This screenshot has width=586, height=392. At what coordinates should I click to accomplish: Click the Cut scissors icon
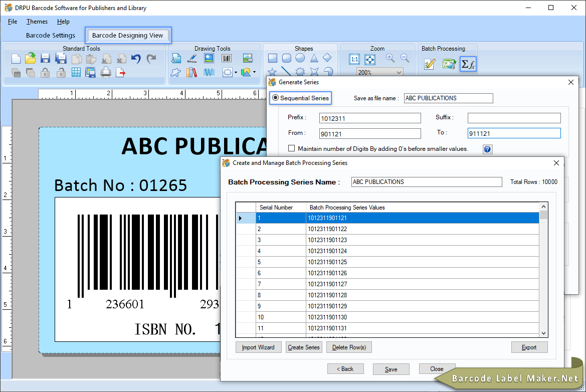tap(106, 59)
